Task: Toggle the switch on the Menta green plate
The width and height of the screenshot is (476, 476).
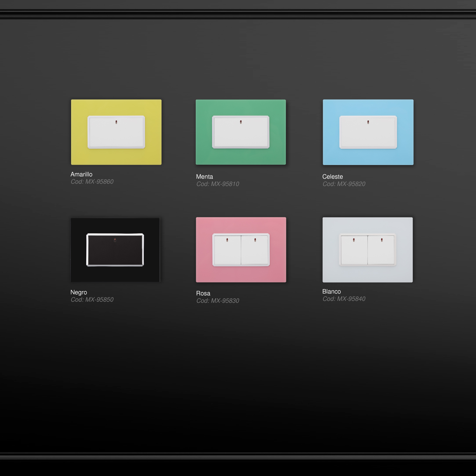Action: [241, 132]
